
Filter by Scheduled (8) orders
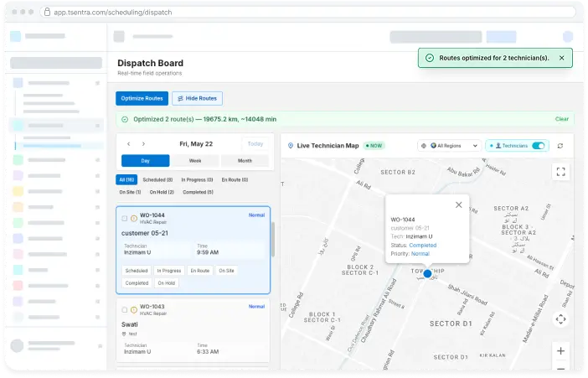coord(157,180)
